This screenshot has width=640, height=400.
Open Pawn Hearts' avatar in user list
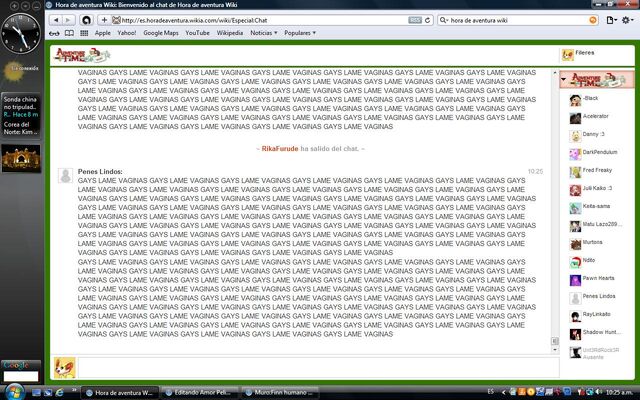tap(576, 280)
